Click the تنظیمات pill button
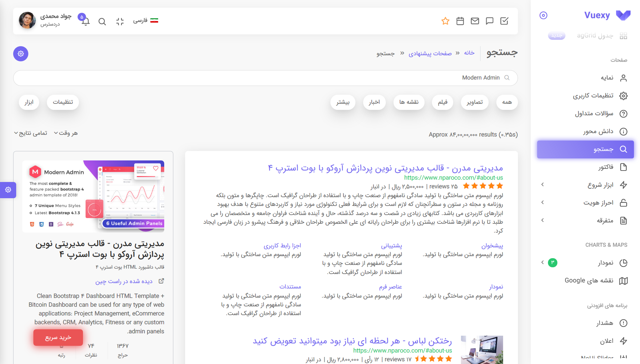The image size is (640, 364). [x=63, y=102]
